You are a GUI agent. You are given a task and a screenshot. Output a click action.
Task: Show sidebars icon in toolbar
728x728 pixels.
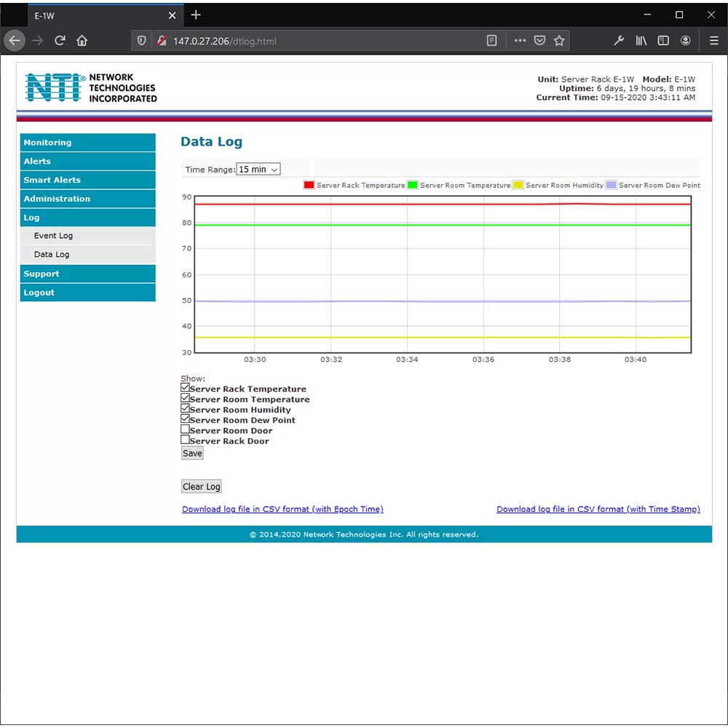[663, 41]
